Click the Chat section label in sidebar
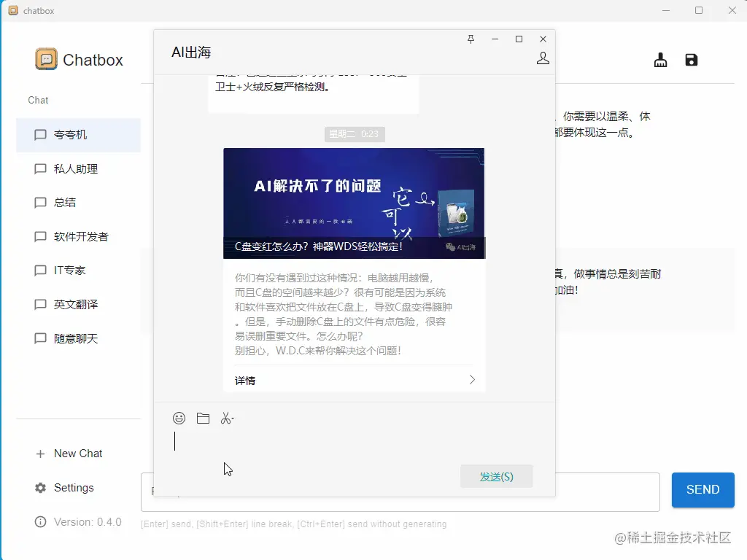 pyautogui.click(x=38, y=100)
